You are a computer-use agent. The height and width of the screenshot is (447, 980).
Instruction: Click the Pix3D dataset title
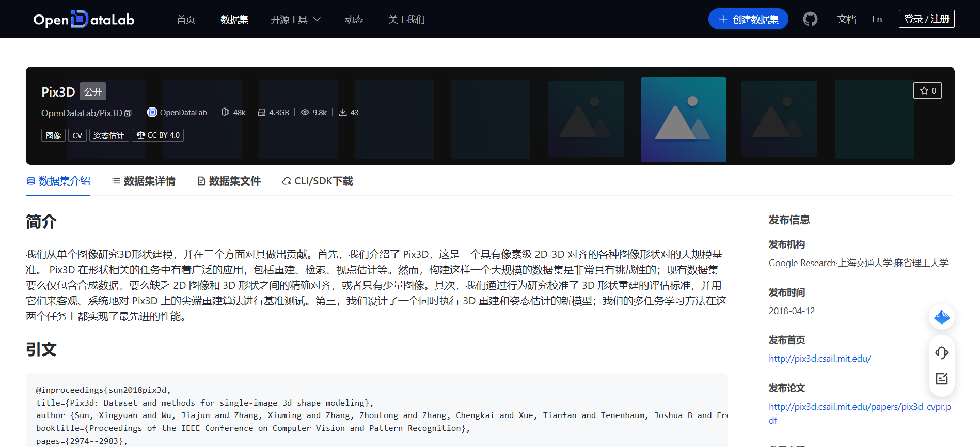point(58,92)
